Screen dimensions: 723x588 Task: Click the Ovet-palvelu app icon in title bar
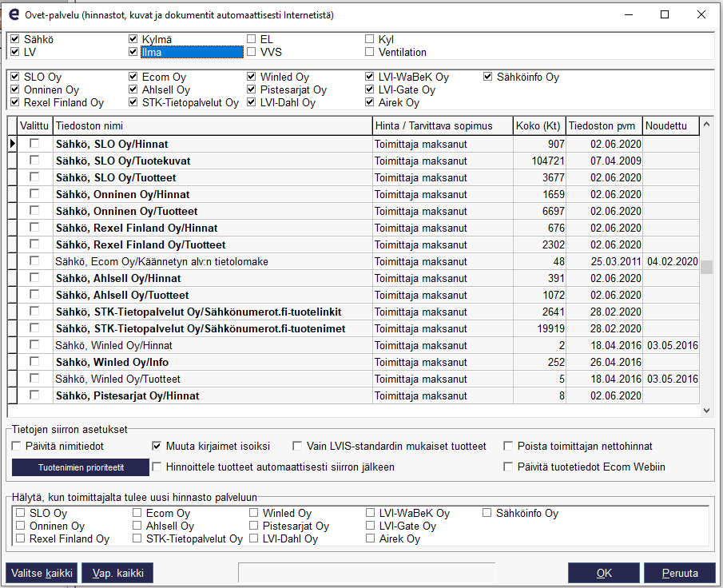pyautogui.click(x=14, y=14)
